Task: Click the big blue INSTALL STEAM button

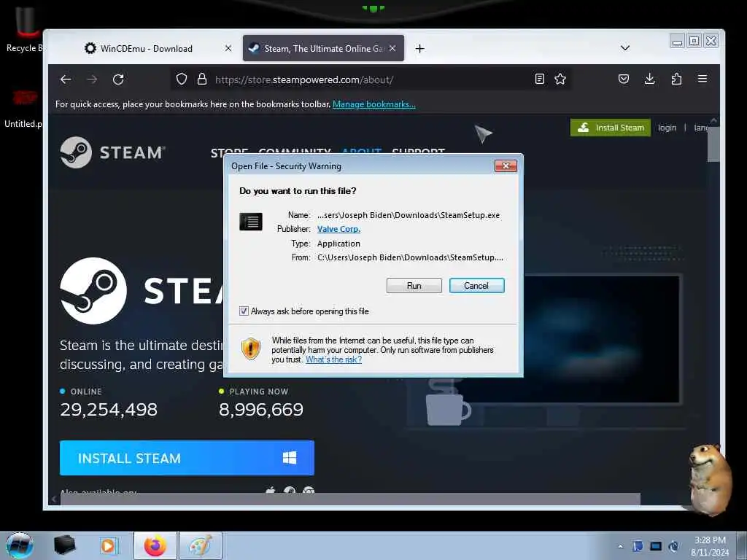Action: (x=187, y=458)
